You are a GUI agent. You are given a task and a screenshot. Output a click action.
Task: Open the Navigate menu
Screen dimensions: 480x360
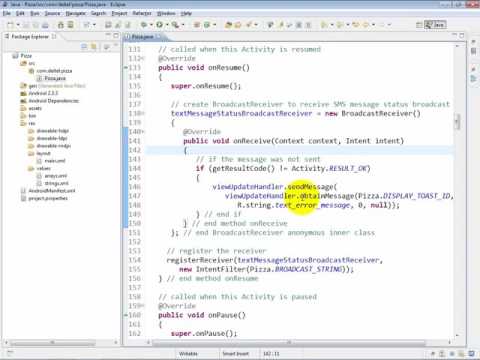[x=76, y=13]
